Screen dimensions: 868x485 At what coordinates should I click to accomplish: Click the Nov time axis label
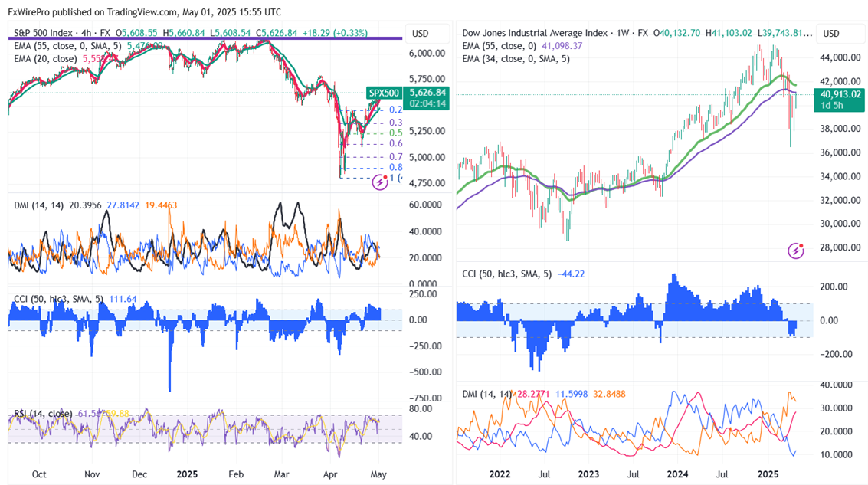click(x=92, y=474)
